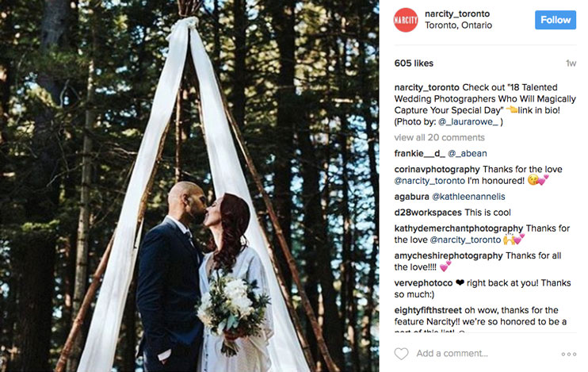Open the @kathleenannelis mention
588x372 pixels.
point(468,197)
